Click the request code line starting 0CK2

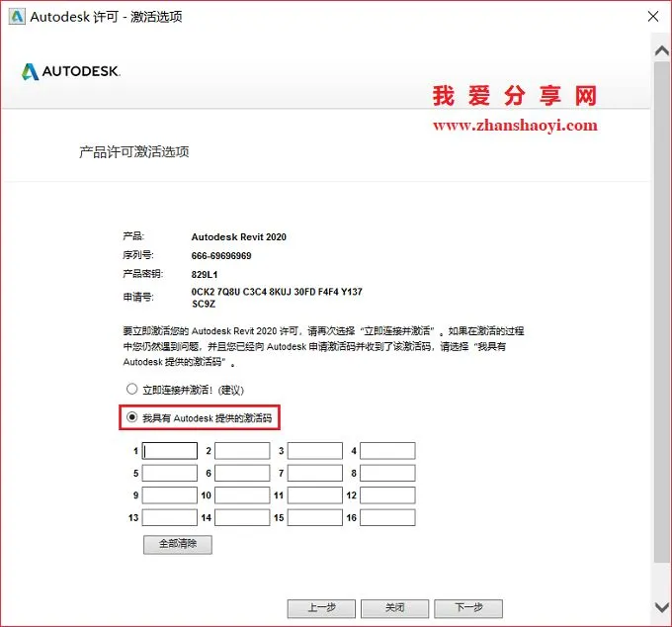click(277, 292)
